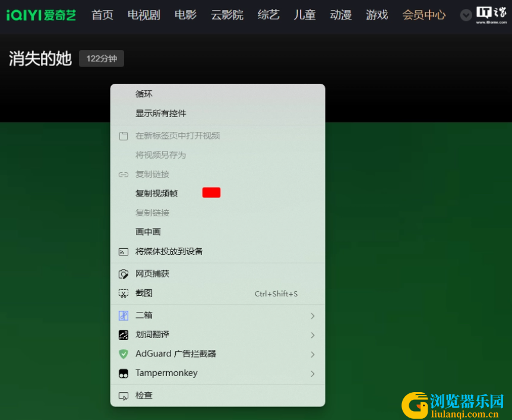Expand the 划词翻译 submenu chevron

pyautogui.click(x=312, y=335)
